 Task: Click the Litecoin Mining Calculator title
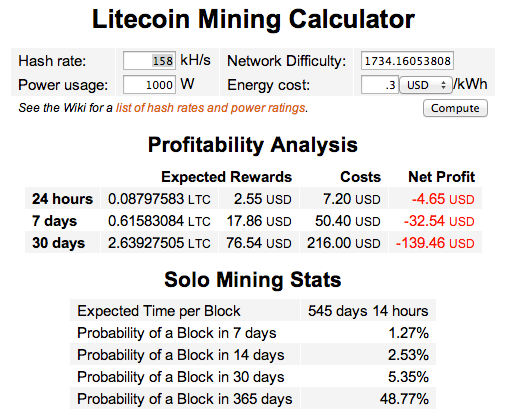click(x=253, y=19)
